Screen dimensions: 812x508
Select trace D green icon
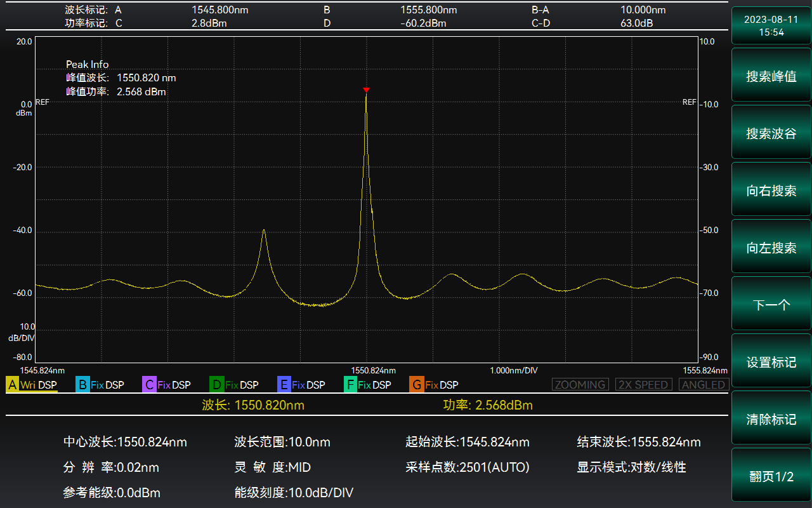[x=216, y=385]
